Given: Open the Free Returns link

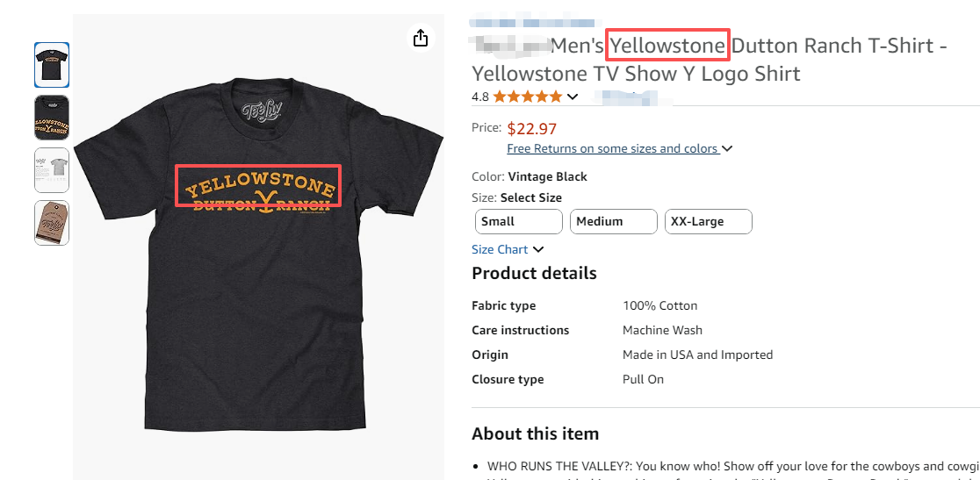Looking at the screenshot, I should tap(612, 149).
